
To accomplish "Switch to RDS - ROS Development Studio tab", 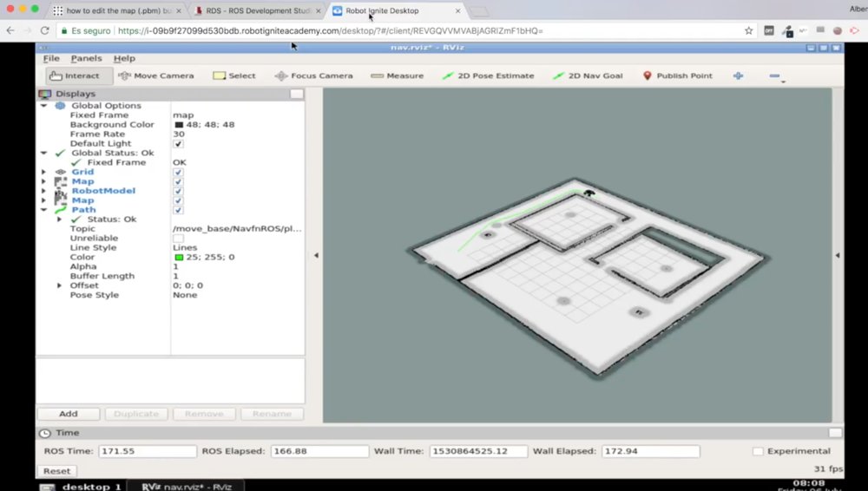I will 258,10.
